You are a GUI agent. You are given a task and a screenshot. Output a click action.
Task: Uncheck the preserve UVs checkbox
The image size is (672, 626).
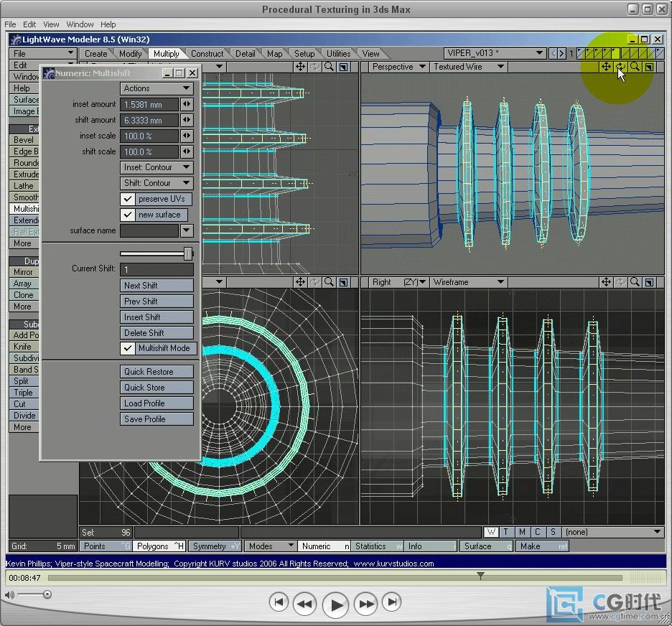tap(127, 199)
